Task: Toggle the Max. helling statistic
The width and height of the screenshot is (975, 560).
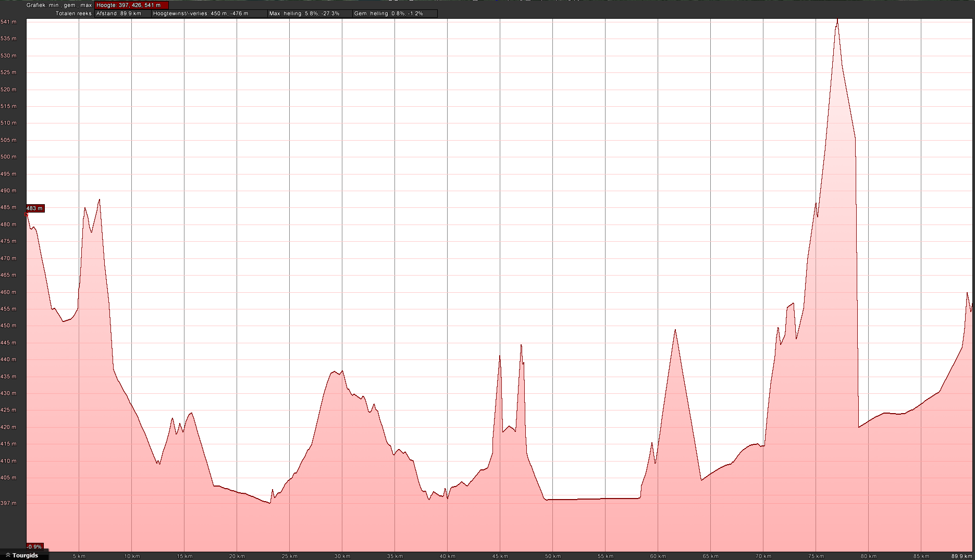Action: coord(309,14)
